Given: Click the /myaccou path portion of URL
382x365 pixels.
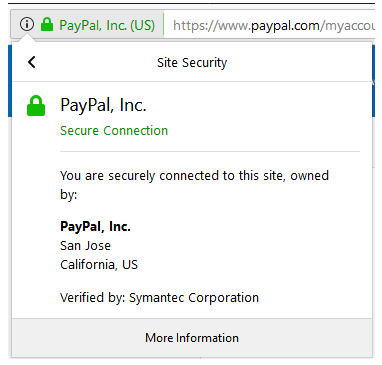Looking at the screenshot, I should [347, 26].
